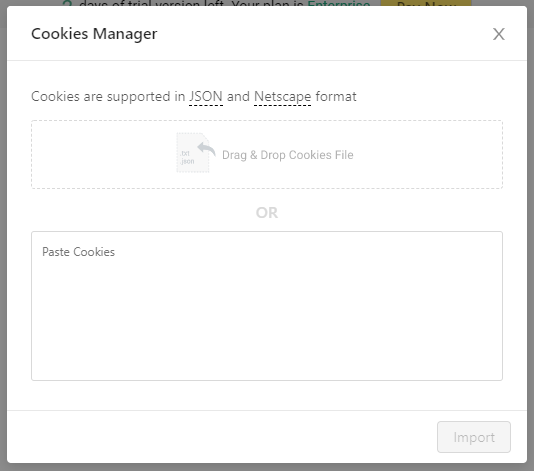This screenshot has height=471, width=534.
Task: Click the OR separator text
Action: [x=267, y=213]
